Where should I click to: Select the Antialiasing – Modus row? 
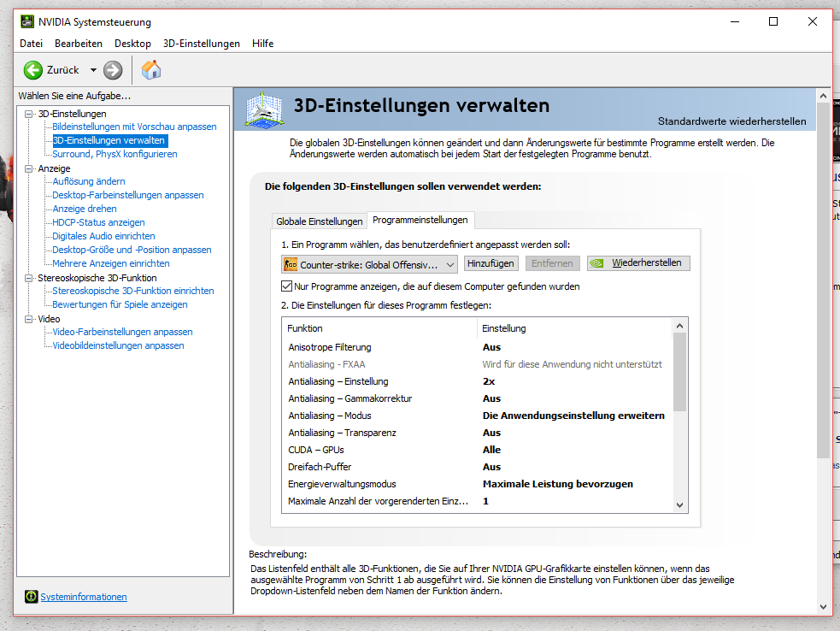pos(477,416)
